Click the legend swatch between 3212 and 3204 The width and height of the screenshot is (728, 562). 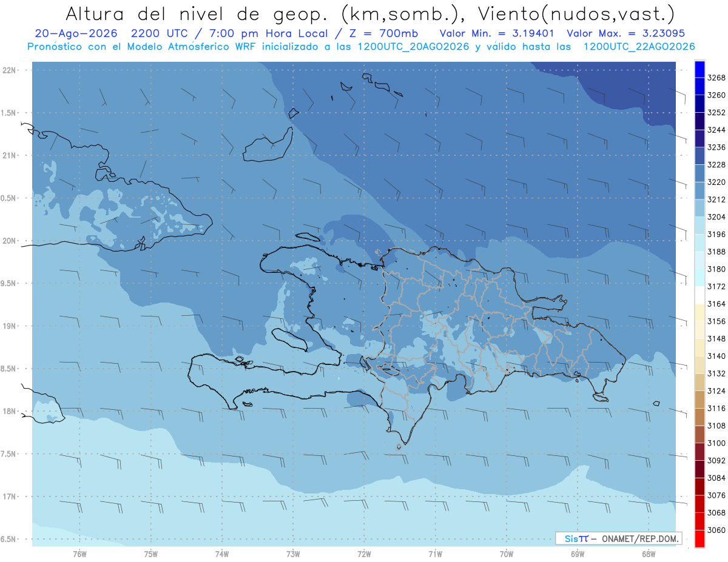(x=699, y=208)
